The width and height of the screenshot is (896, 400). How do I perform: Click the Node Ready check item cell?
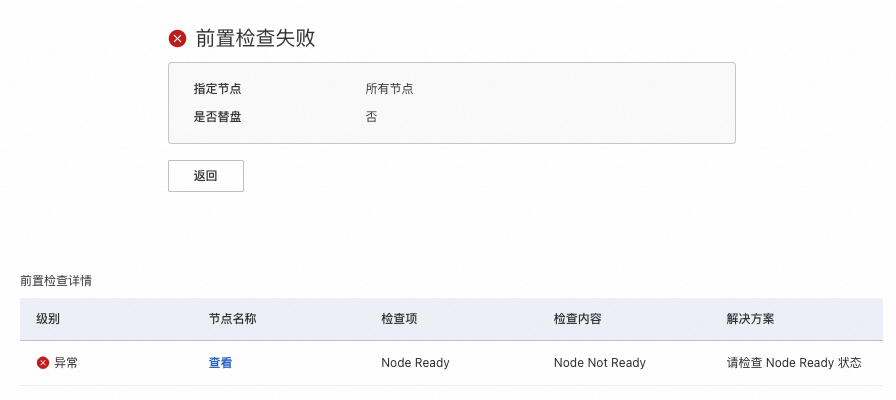(x=415, y=363)
